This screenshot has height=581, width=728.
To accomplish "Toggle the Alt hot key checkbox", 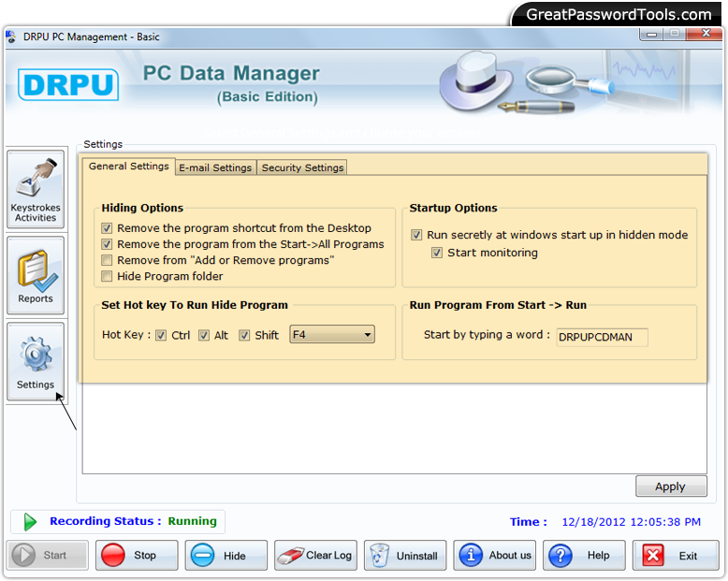I will coord(204,335).
